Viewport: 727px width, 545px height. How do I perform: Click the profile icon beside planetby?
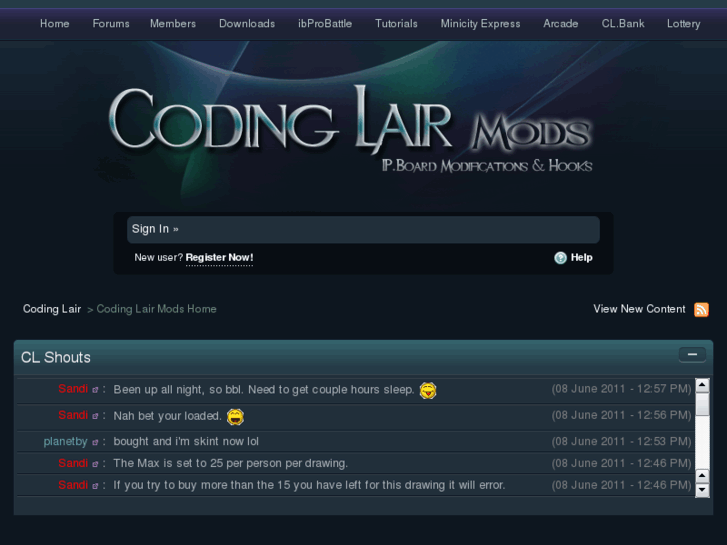[96, 442]
